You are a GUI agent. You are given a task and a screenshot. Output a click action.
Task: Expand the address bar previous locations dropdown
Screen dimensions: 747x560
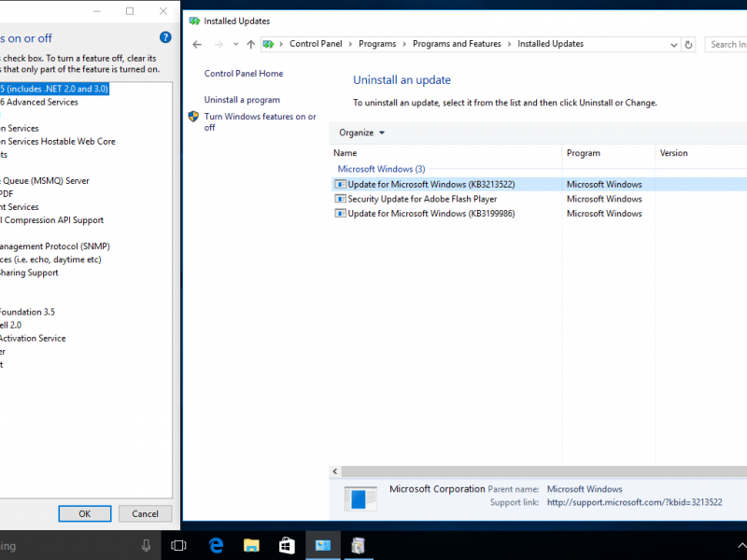(673, 45)
